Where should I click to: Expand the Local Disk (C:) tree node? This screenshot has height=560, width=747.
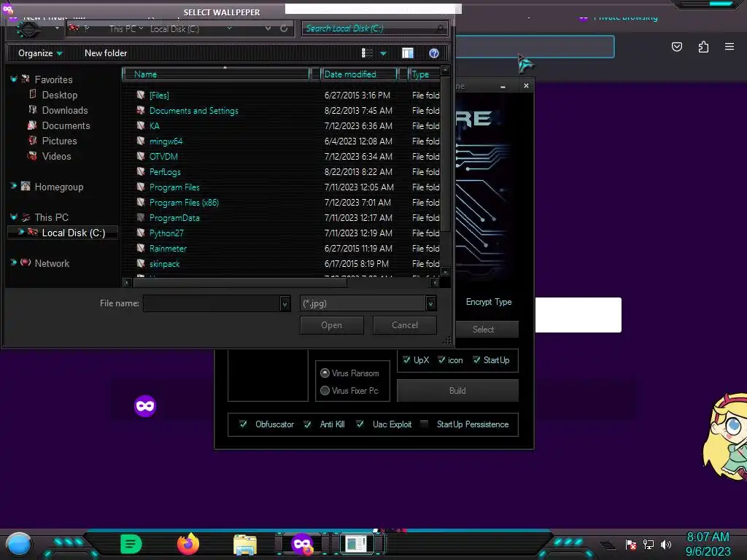(21, 232)
